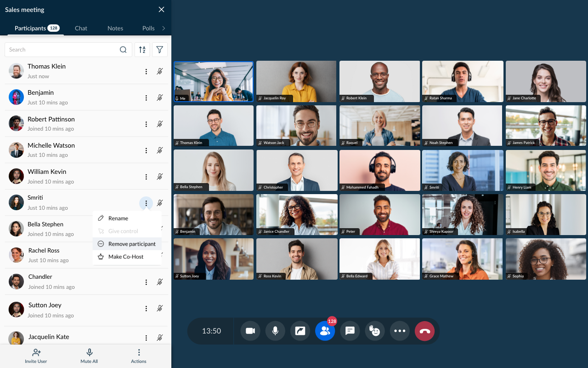Click Invite User at the panel bottom
The height and width of the screenshot is (368, 588).
(x=36, y=356)
